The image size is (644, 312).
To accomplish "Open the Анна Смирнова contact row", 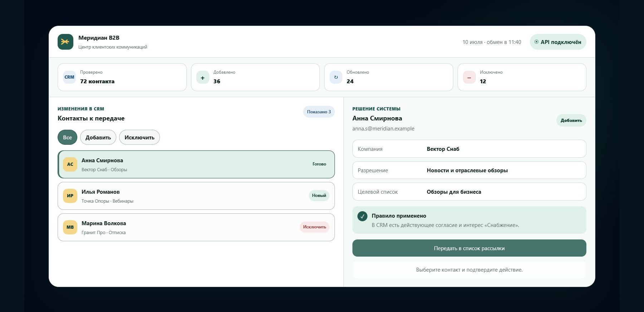I will pyautogui.click(x=196, y=164).
